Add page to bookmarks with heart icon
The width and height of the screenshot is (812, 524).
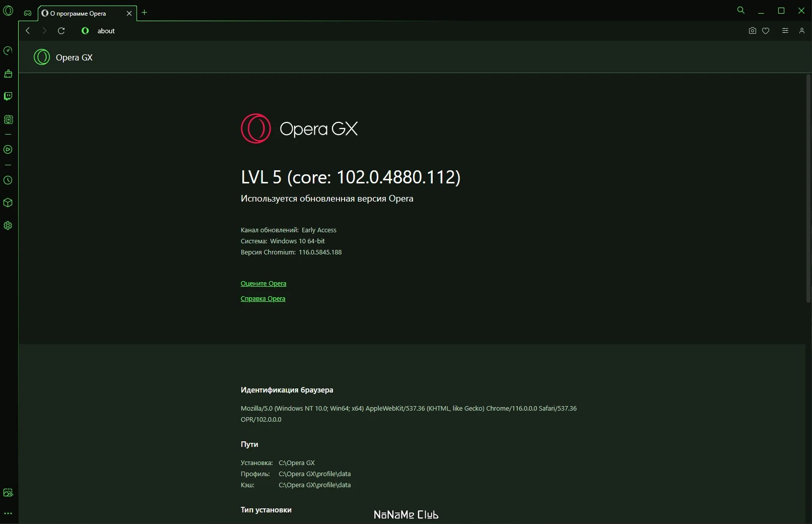click(x=766, y=31)
